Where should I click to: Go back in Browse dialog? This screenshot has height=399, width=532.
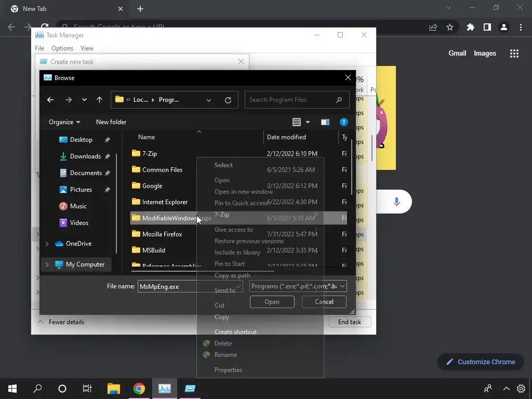point(50,100)
